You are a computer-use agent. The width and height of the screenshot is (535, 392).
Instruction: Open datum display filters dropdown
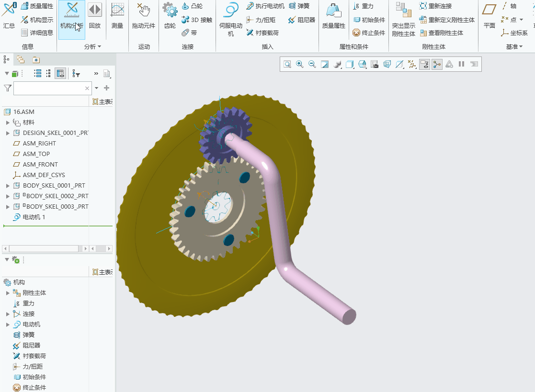(x=412, y=64)
